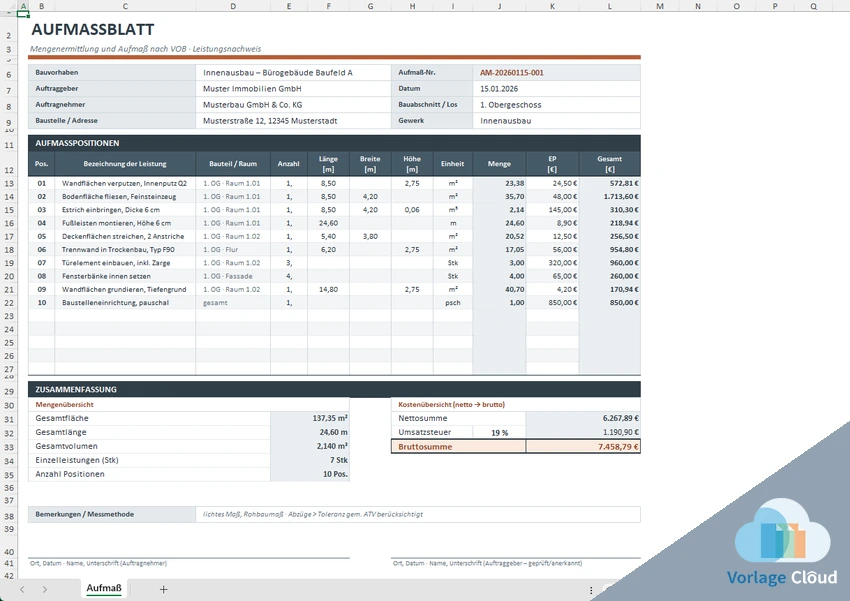
Task: Select row 13 header
Action: (9, 183)
